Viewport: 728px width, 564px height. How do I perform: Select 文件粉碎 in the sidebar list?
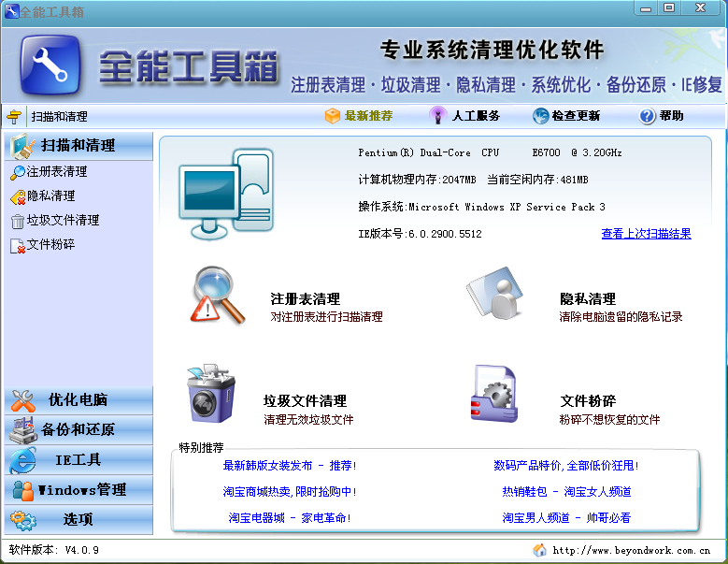(50, 244)
